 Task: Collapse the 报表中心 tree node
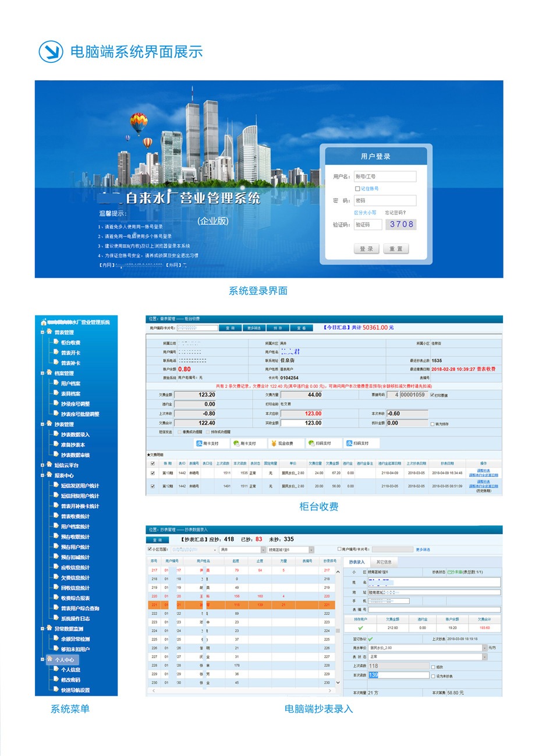(42, 475)
